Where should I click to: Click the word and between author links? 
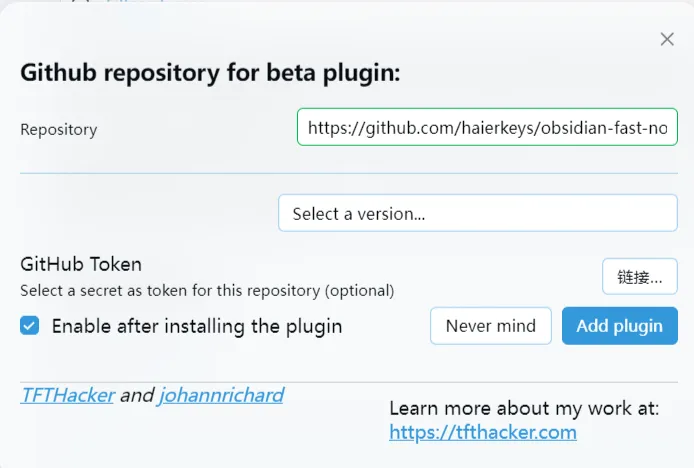click(137, 395)
